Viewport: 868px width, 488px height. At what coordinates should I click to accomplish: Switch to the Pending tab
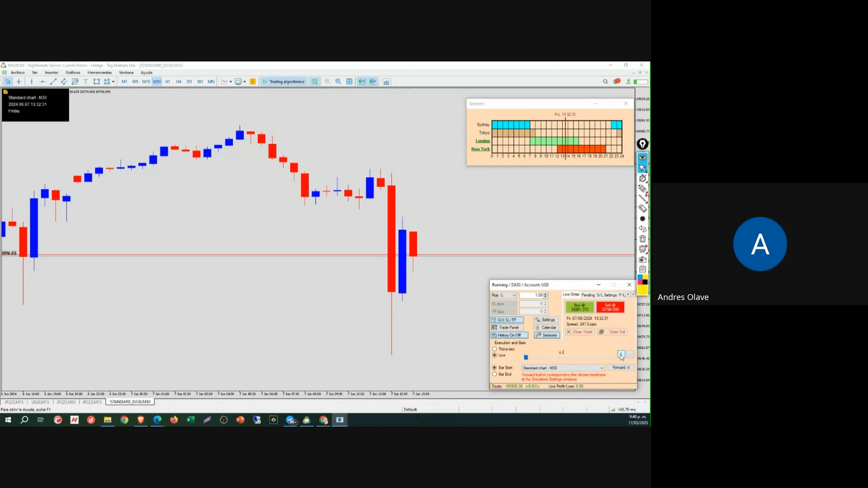click(x=589, y=295)
